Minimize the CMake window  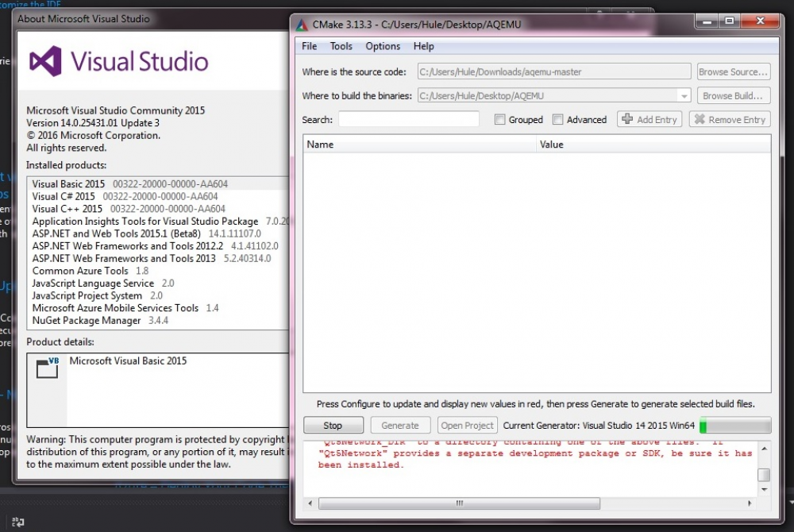[x=707, y=21]
